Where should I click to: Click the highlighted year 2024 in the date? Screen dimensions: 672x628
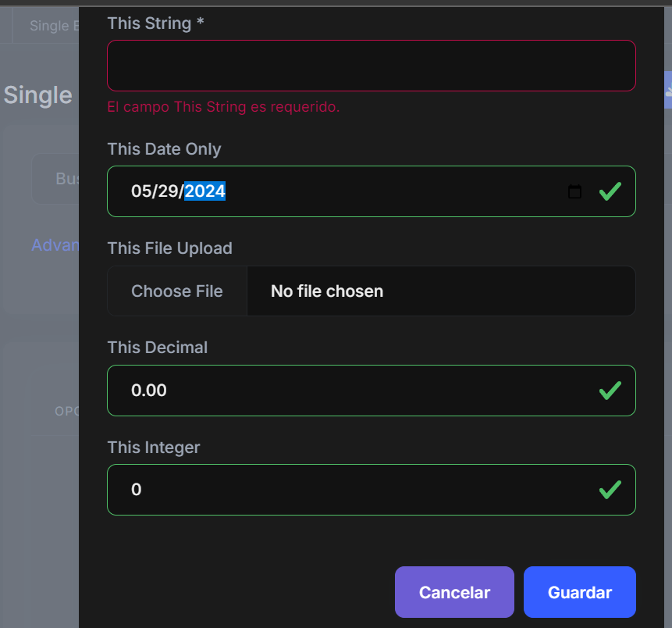(x=205, y=191)
